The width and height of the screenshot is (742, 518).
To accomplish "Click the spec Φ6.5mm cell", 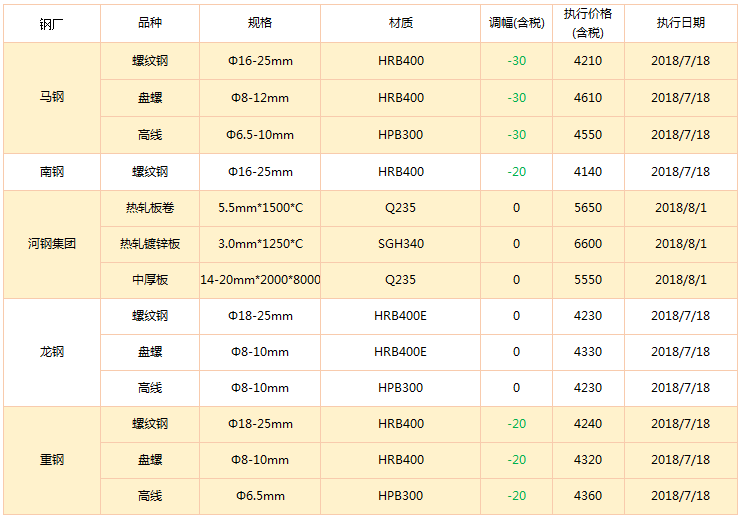I will coord(260,496).
